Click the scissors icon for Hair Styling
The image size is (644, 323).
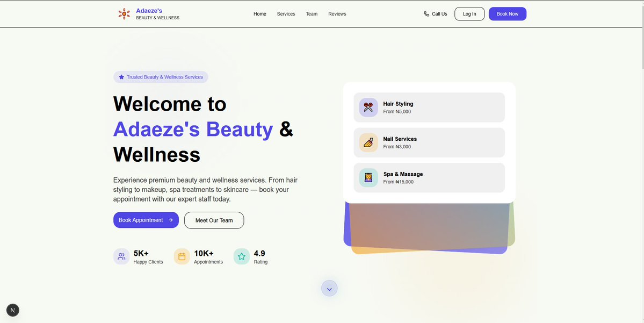[368, 107]
